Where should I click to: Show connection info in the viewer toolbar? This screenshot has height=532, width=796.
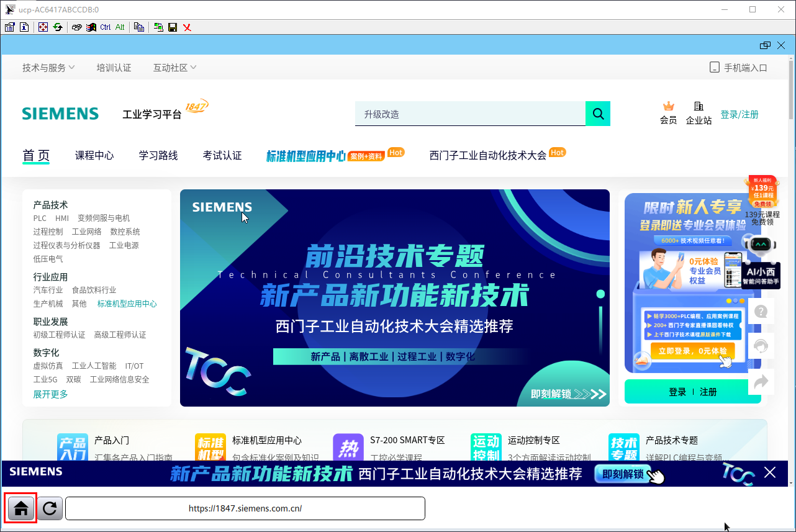24,27
